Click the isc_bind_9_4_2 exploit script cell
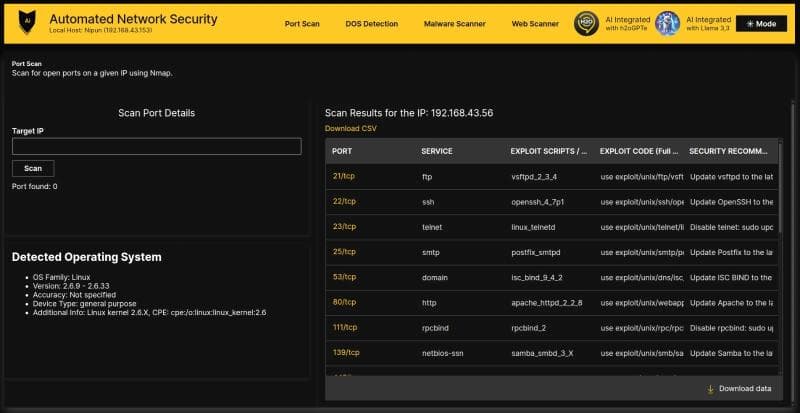The image size is (800, 413). pyautogui.click(x=537, y=278)
